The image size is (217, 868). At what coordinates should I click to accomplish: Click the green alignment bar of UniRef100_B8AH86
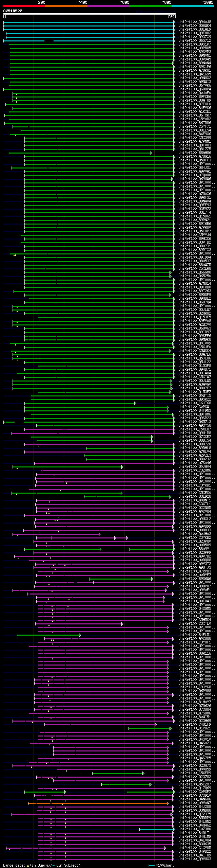(81, 153)
